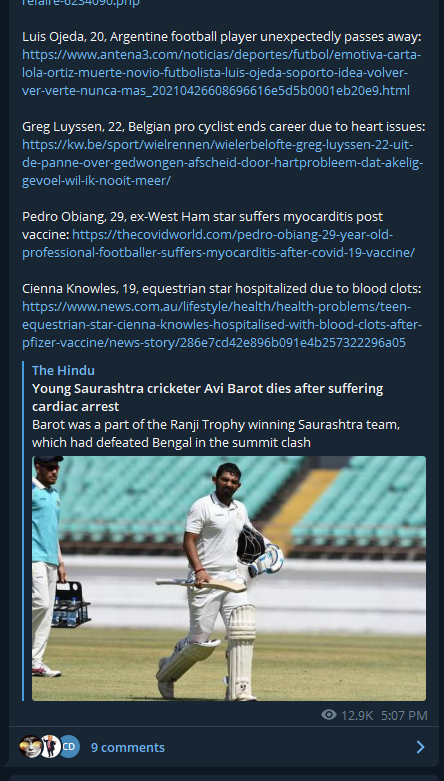The height and width of the screenshot is (781, 444).
Task: Click the 12.9K view count
Action: point(357,715)
